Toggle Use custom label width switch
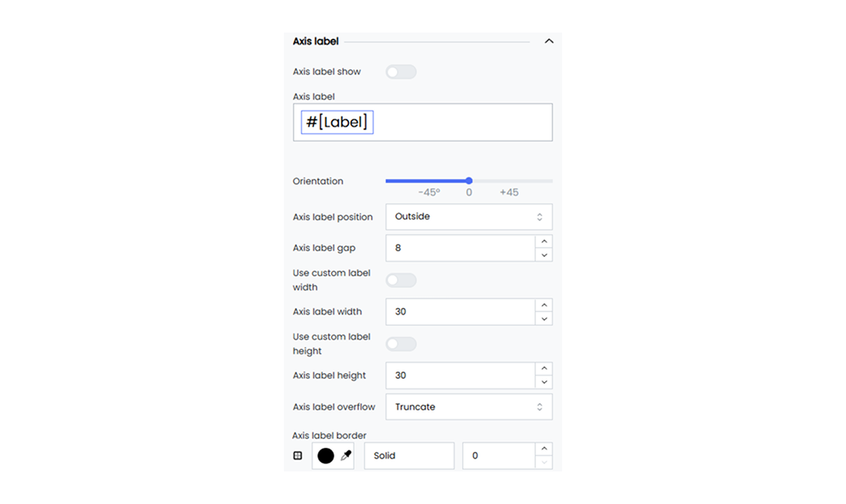This screenshot has height=504, width=846. (401, 280)
